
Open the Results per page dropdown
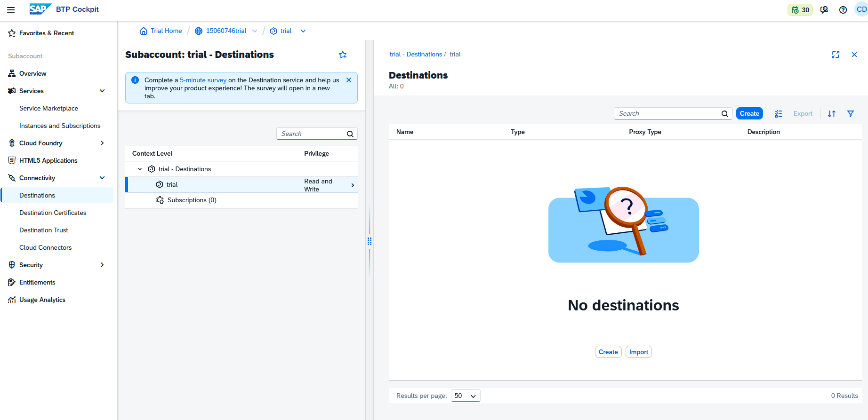coord(466,396)
